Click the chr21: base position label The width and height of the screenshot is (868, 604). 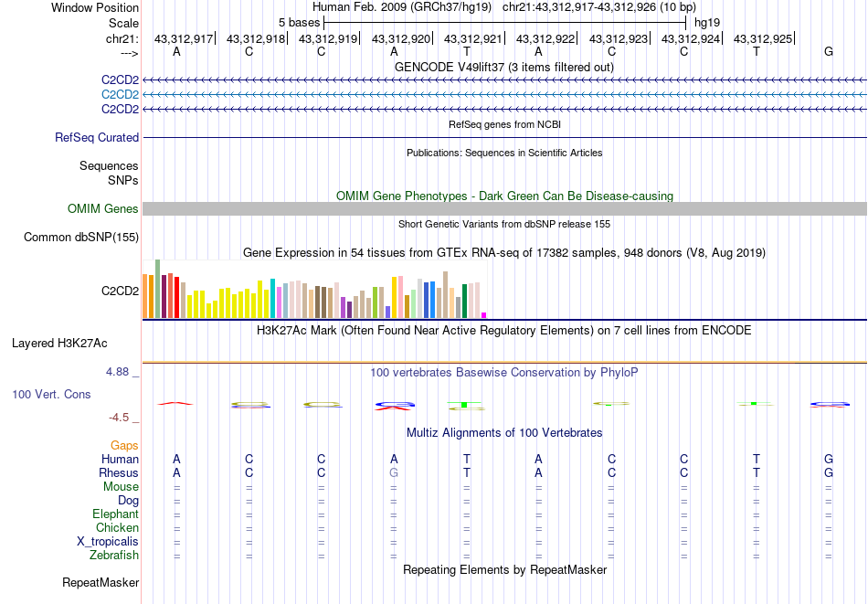tap(122, 38)
